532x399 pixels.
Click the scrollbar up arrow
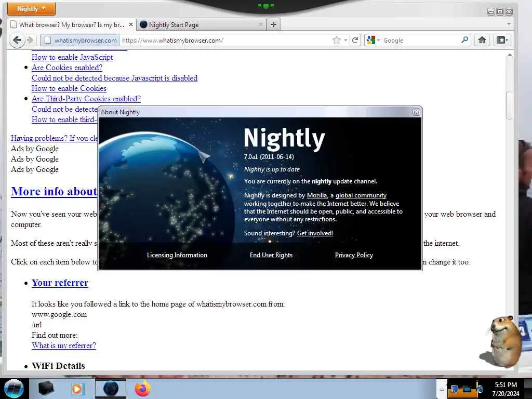click(x=509, y=55)
